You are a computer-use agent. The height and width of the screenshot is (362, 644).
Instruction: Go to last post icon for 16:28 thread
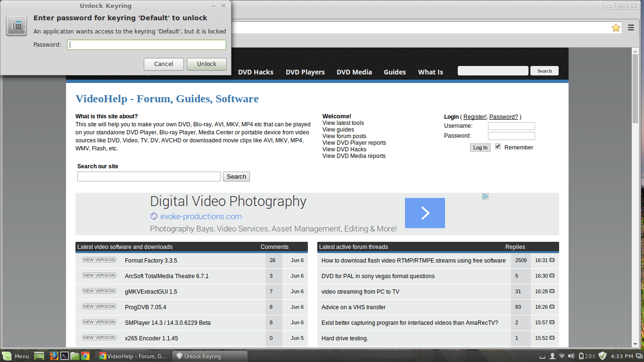pyautogui.click(x=552, y=291)
